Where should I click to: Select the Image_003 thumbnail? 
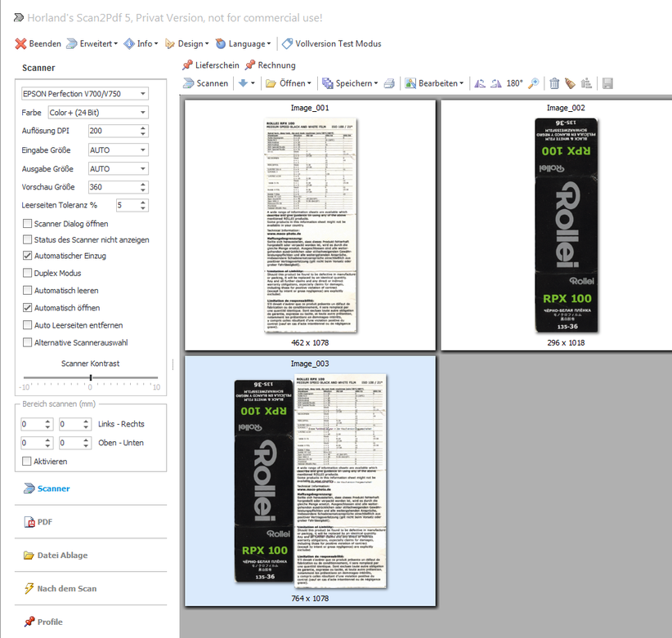tap(310, 481)
